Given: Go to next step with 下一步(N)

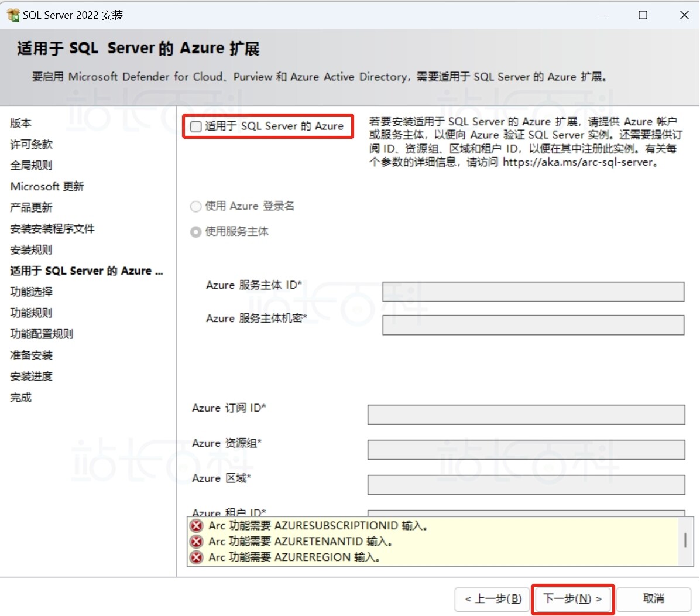Looking at the screenshot, I should click(x=573, y=598).
